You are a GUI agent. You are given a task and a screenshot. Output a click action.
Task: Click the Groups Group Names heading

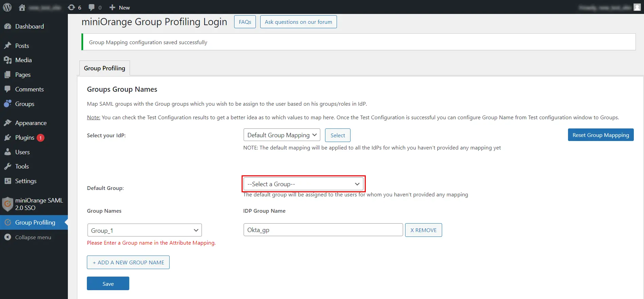(x=122, y=89)
